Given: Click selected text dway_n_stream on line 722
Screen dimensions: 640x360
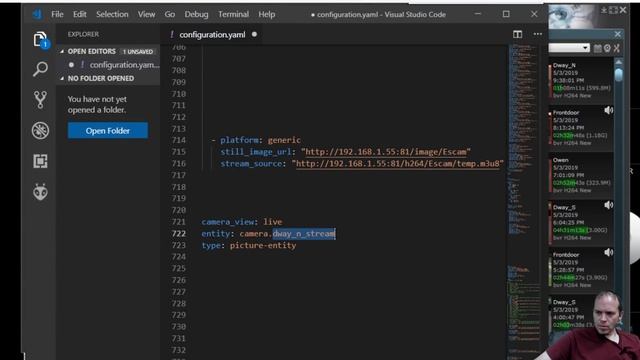Looking at the screenshot, I should tap(304, 233).
